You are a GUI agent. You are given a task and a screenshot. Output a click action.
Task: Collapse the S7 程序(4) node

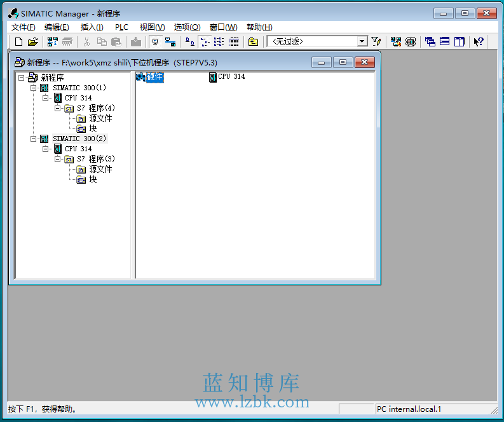point(58,108)
